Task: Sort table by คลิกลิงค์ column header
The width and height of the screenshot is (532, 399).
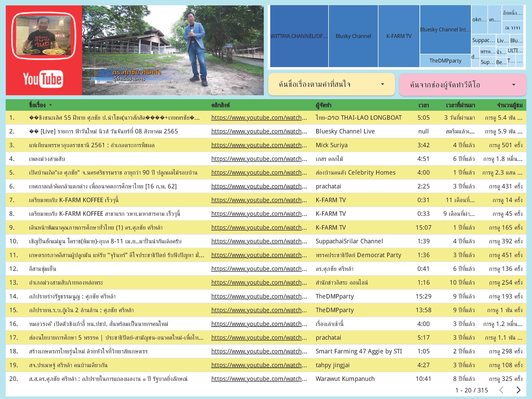Action: [x=220, y=105]
